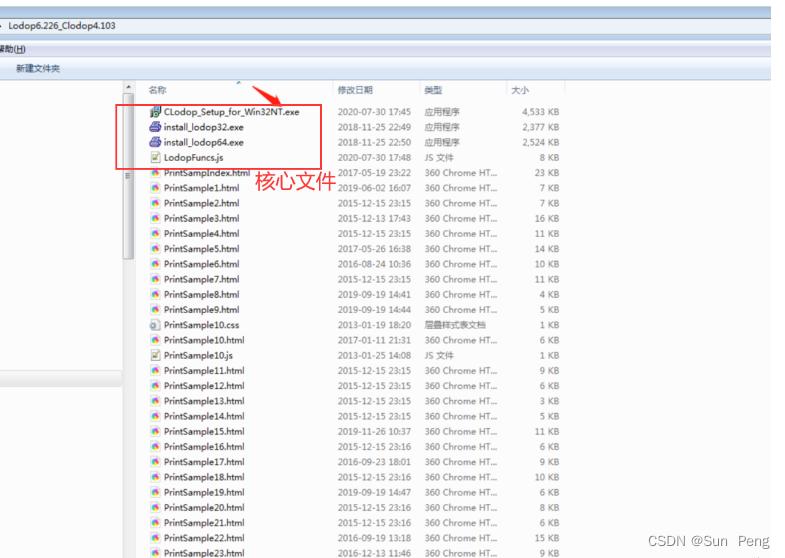The width and height of the screenshot is (785, 558).
Task: Click the PrintSample16.html file icon
Action: pos(155,447)
